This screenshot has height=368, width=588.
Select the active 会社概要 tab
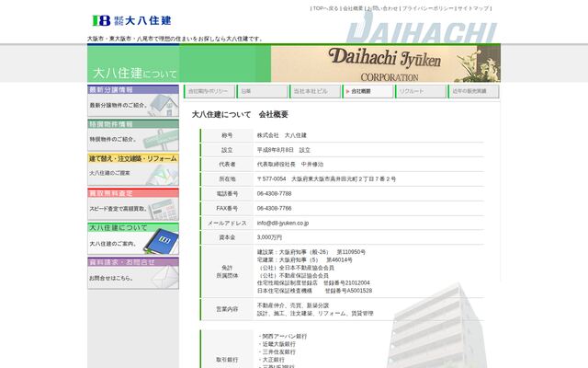[367, 91]
